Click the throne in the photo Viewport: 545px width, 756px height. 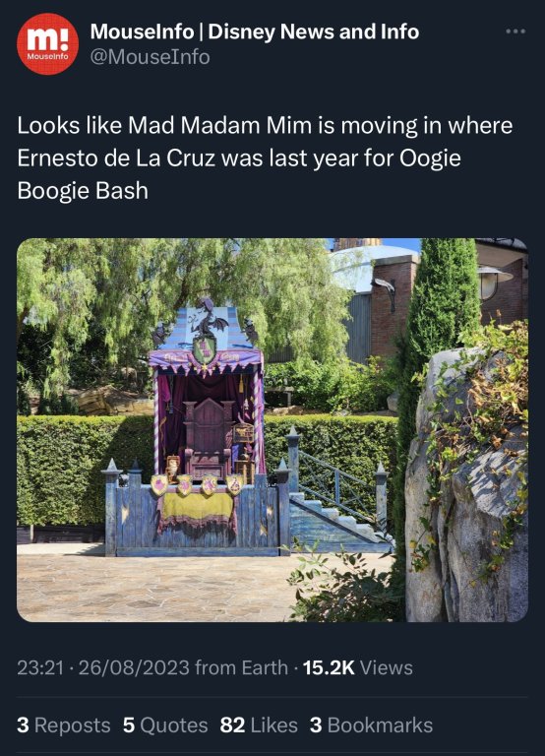(x=208, y=436)
